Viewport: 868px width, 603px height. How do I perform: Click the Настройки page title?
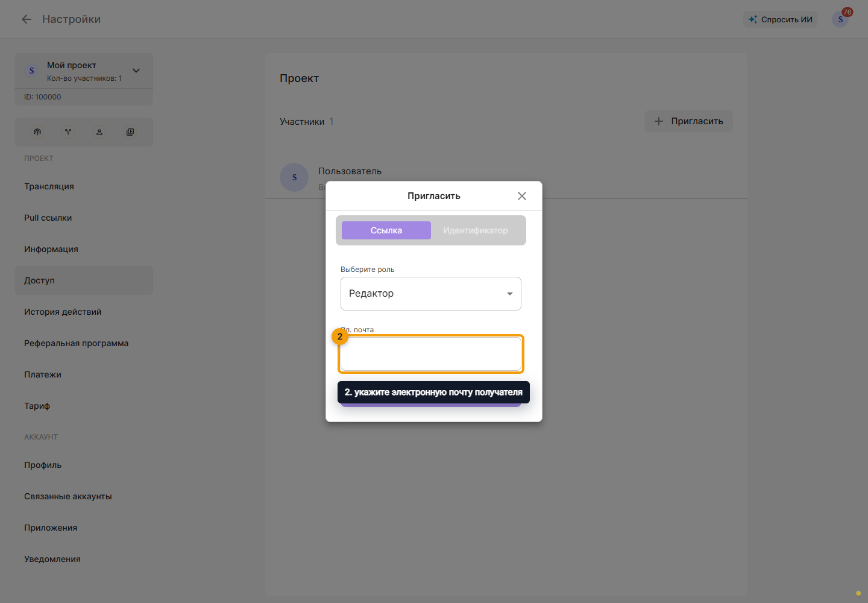click(71, 19)
